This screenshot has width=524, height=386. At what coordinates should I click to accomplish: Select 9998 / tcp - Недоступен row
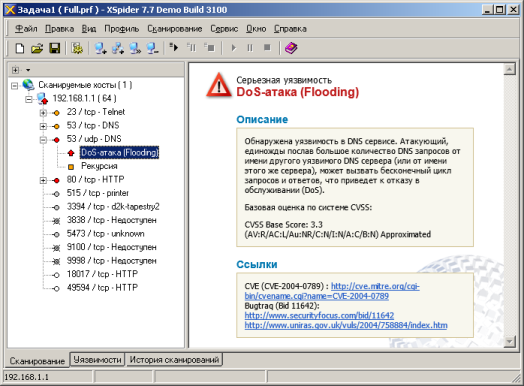(112, 261)
